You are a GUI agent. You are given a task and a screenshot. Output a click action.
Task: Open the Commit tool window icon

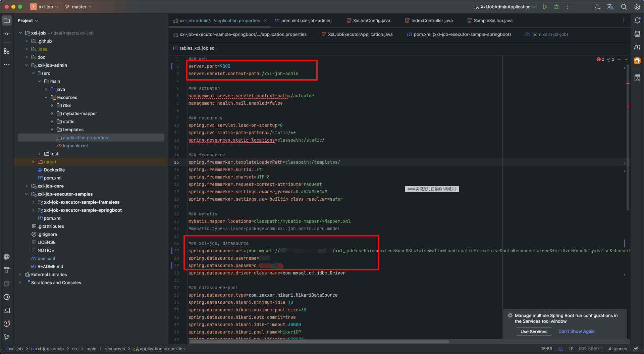tap(7, 34)
